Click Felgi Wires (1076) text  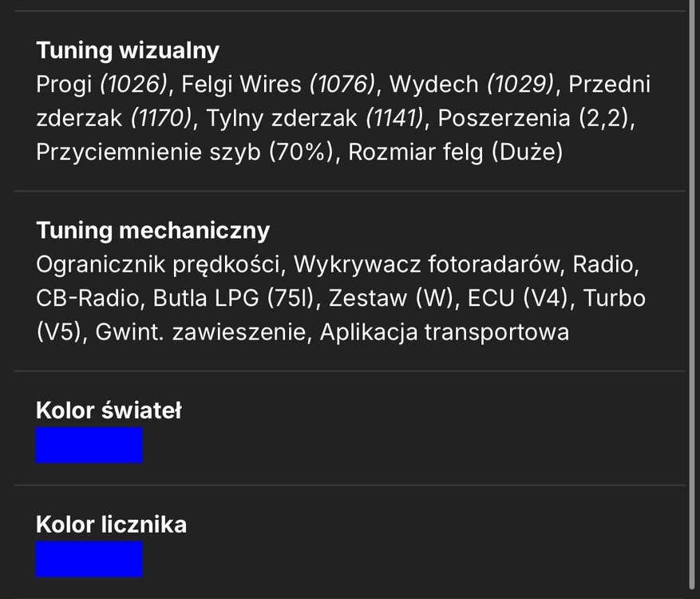[x=278, y=84]
